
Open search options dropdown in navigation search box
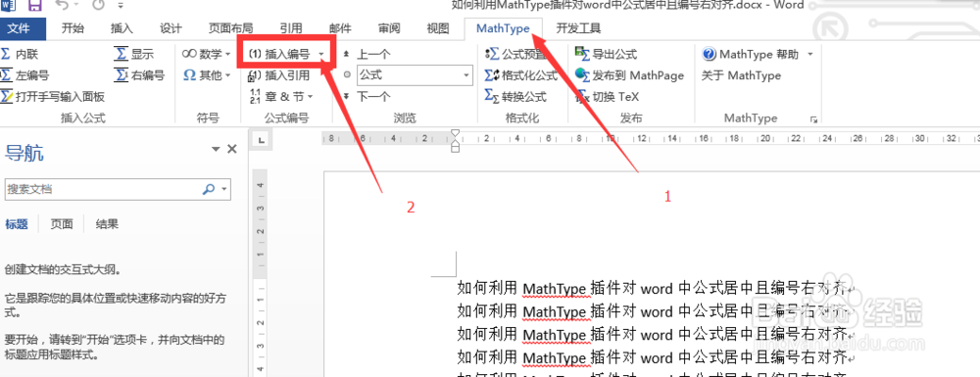click(x=223, y=188)
